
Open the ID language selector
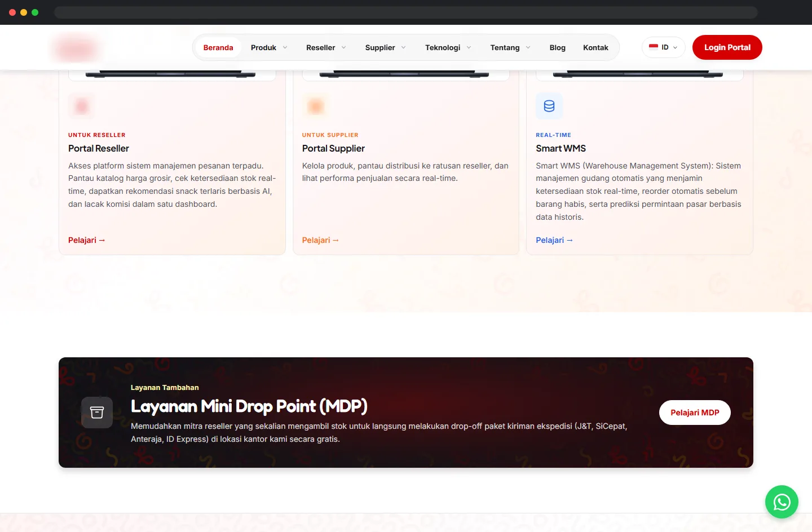point(664,47)
